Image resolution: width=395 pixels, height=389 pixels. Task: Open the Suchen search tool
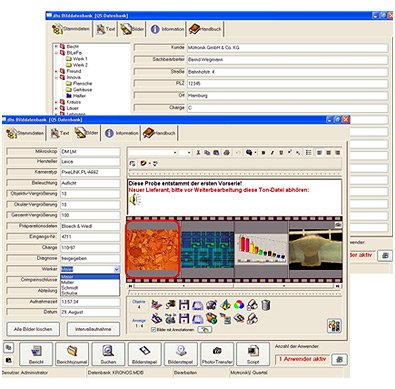[108, 354]
